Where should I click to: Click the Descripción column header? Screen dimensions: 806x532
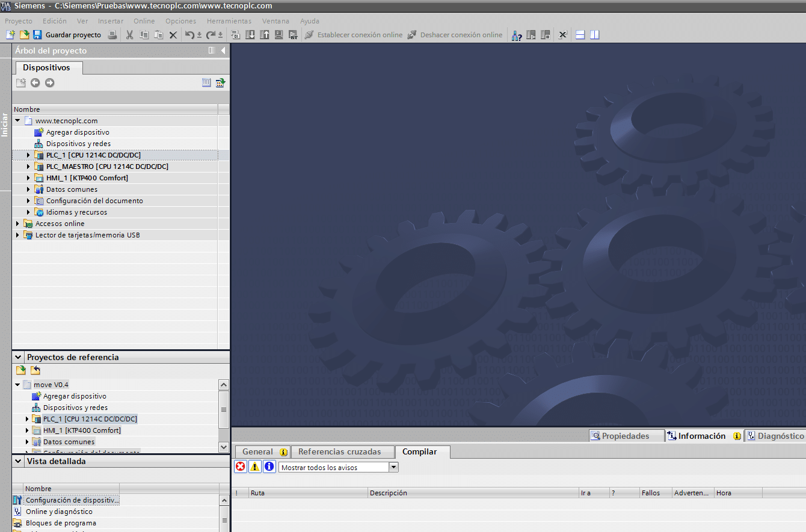tap(473, 493)
